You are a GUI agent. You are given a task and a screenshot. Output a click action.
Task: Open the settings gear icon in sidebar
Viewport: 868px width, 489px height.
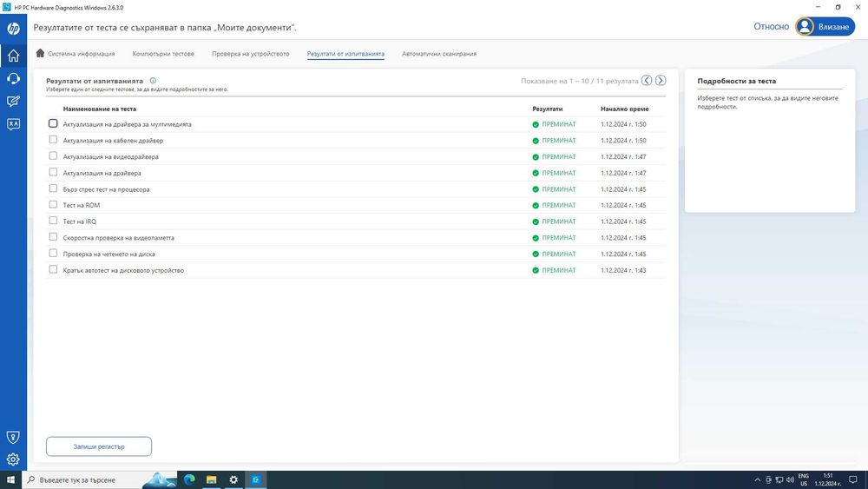point(13,459)
